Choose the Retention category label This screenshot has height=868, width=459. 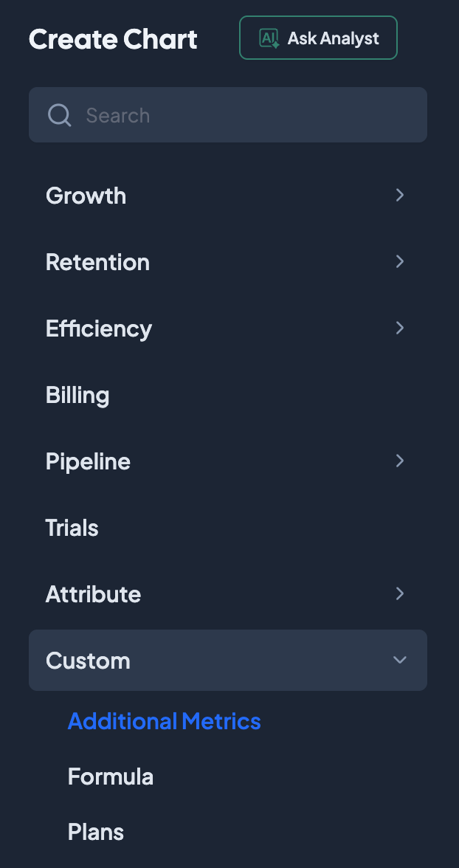tap(97, 262)
